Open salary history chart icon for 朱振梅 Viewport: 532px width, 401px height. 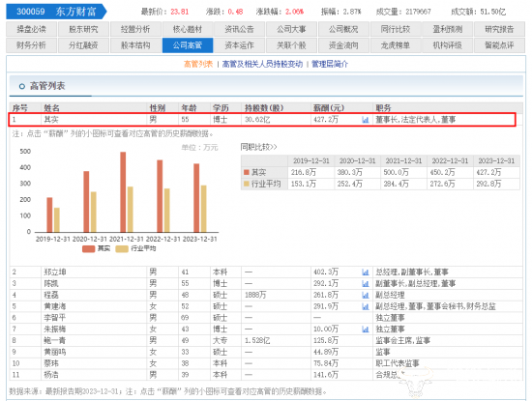pyautogui.click(x=365, y=329)
